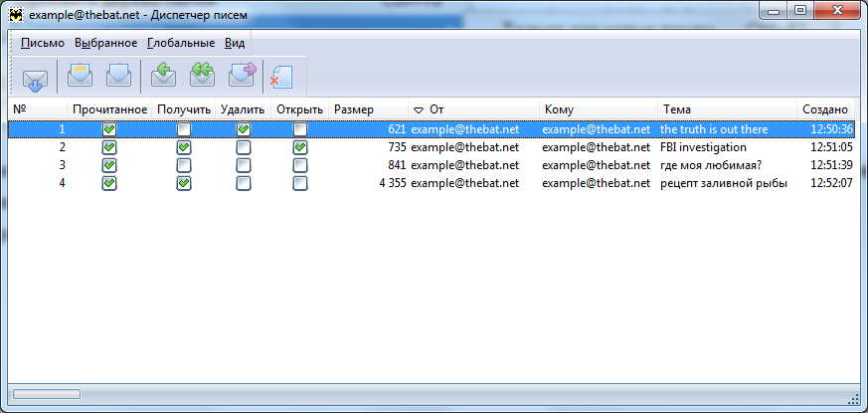Click sort arrow on От column
The width and height of the screenshot is (868, 413).
[x=419, y=109]
